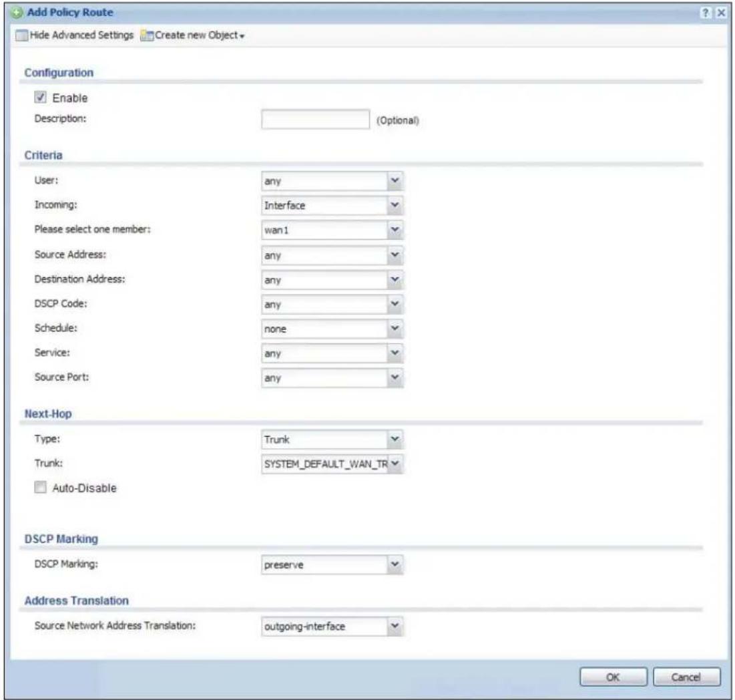This screenshot has width=735, height=700.
Task: Click the help question mark icon
Action: (x=706, y=13)
